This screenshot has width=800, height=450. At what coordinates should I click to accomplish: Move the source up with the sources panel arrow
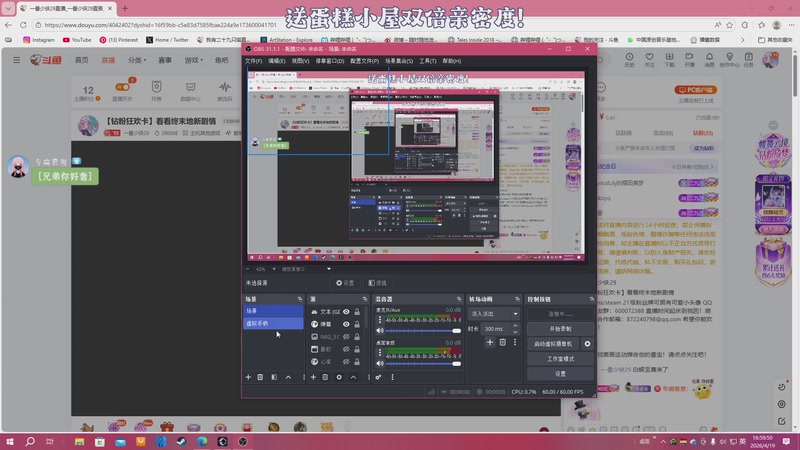pyautogui.click(x=353, y=377)
